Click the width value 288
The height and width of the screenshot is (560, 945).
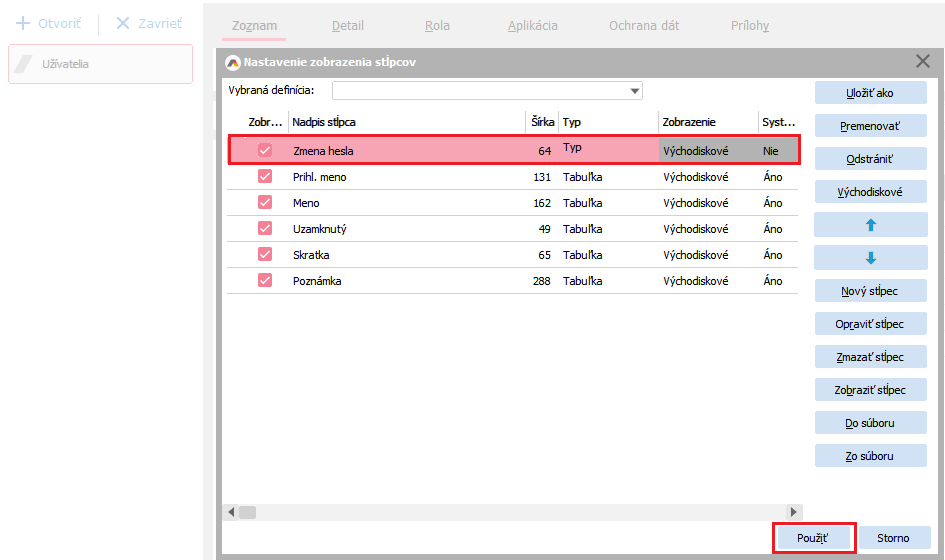(542, 281)
